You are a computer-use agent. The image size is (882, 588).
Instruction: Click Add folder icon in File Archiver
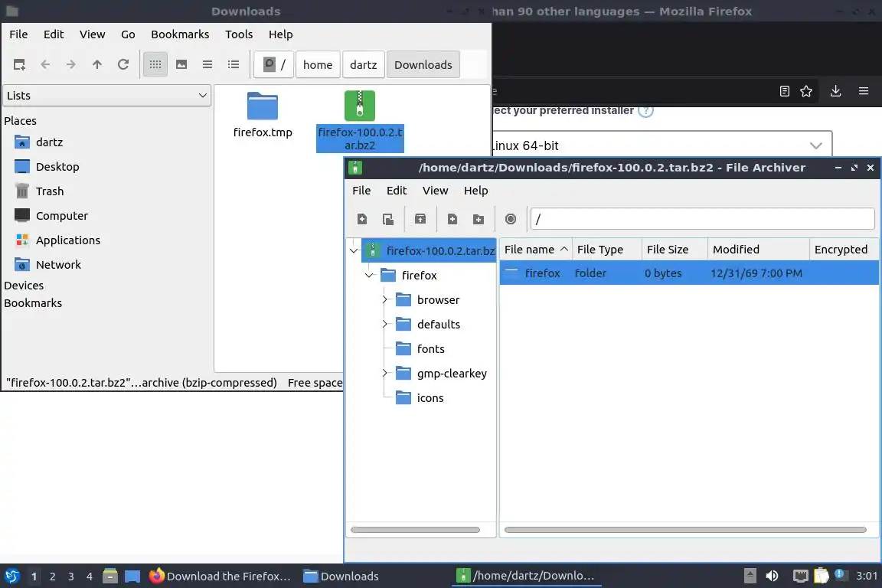coord(478,219)
